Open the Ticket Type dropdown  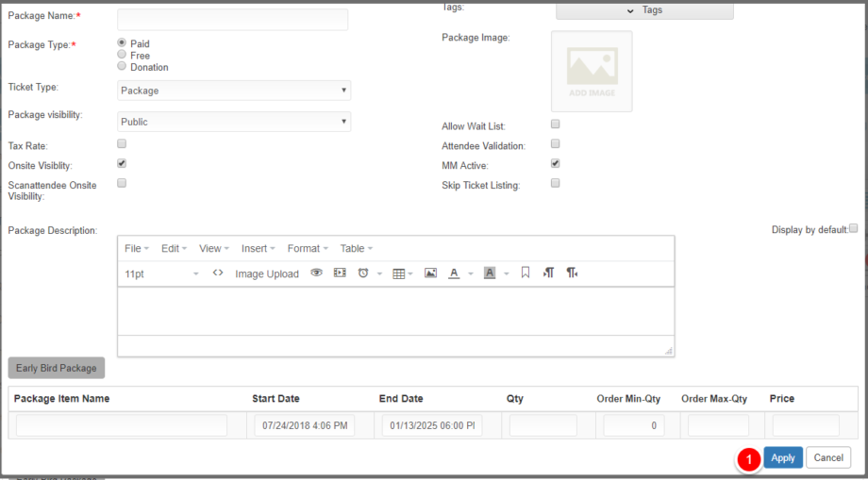(x=234, y=91)
